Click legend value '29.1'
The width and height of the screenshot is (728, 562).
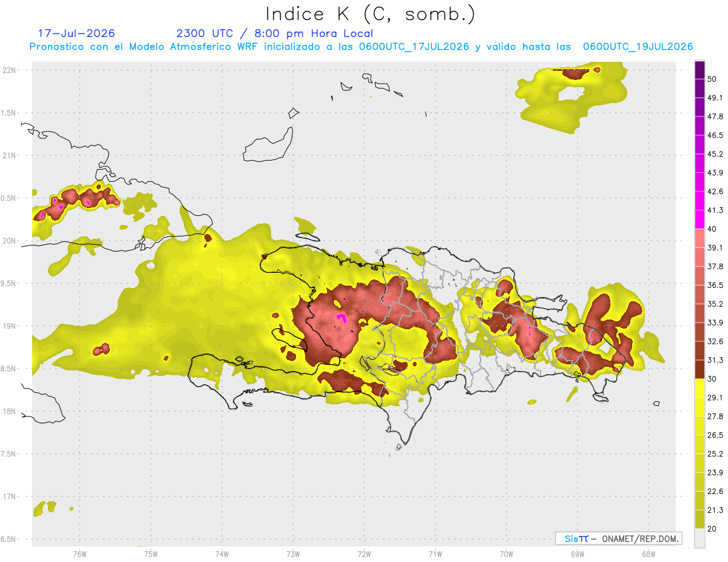[715, 397]
